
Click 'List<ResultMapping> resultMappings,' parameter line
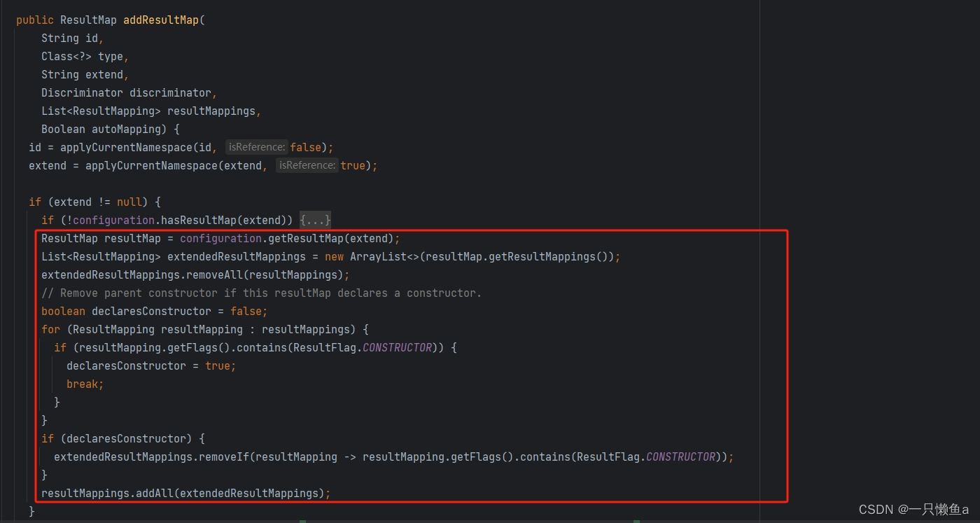pyautogui.click(x=151, y=111)
